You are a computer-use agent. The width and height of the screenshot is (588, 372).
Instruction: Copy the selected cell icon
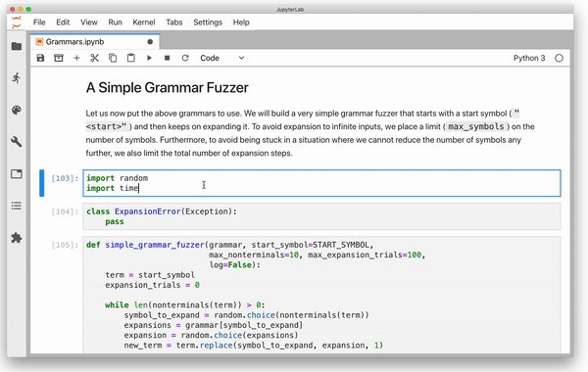point(113,58)
